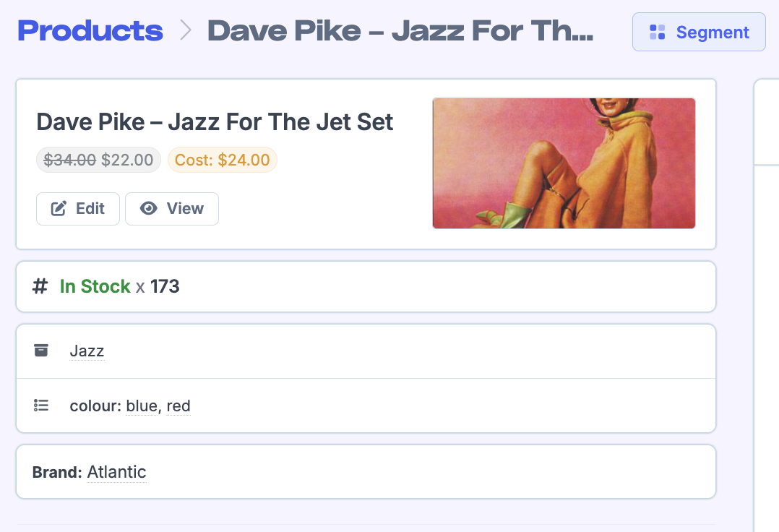Screen dimensions: 779x532
Task: Click the $34.00 $22.00 price badge
Action: coord(98,160)
